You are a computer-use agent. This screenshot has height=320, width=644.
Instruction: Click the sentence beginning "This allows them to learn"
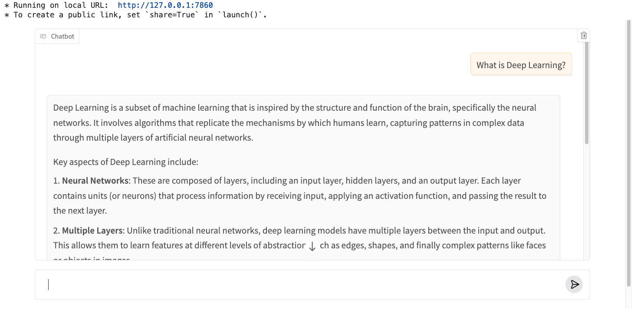click(x=174, y=245)
